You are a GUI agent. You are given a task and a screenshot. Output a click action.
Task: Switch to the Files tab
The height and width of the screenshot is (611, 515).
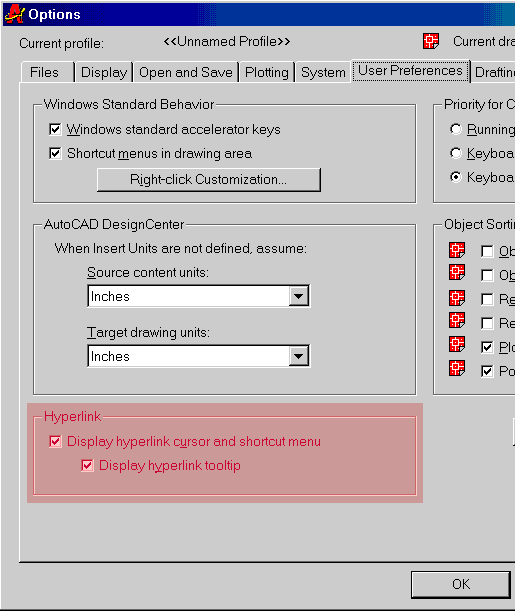pos(47,72)
